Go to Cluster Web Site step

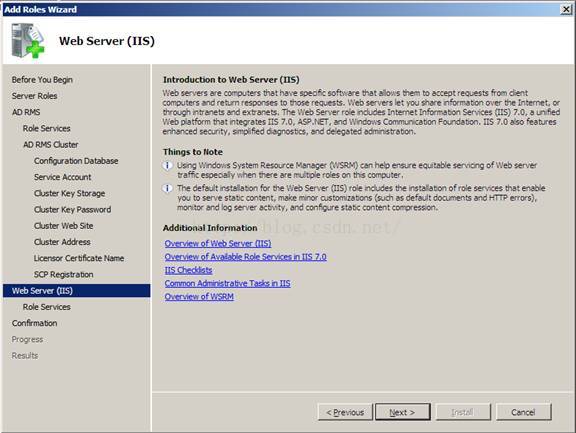click(64, 225)
